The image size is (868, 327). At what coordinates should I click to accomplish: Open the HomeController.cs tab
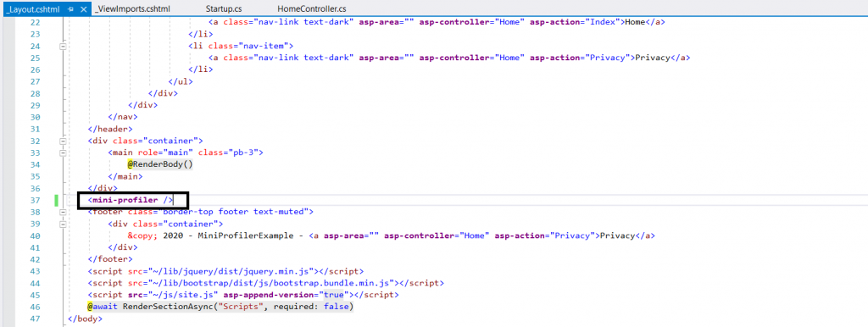312,9
